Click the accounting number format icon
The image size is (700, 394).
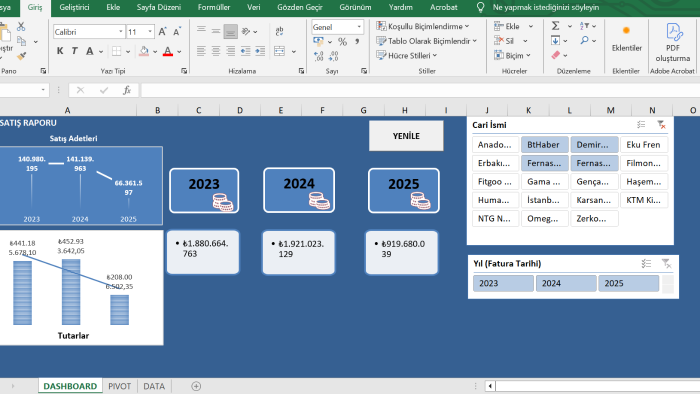point(318,42)
